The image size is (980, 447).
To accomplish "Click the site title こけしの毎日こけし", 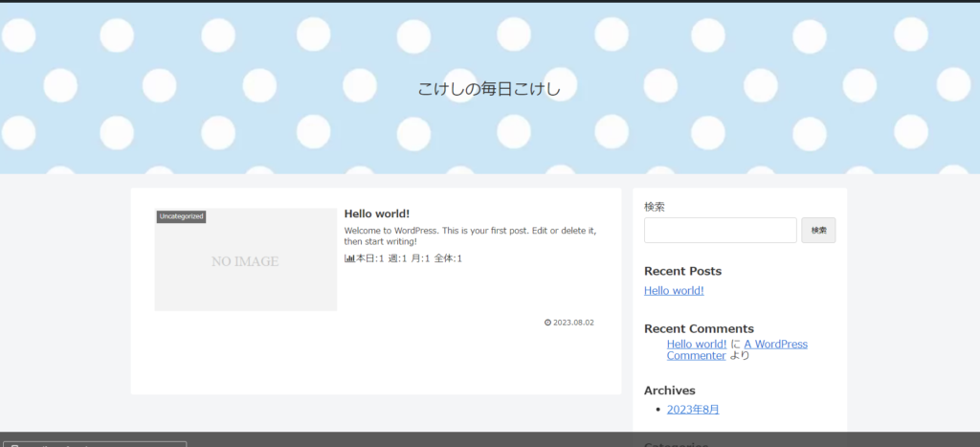I will tap(489, 89).
